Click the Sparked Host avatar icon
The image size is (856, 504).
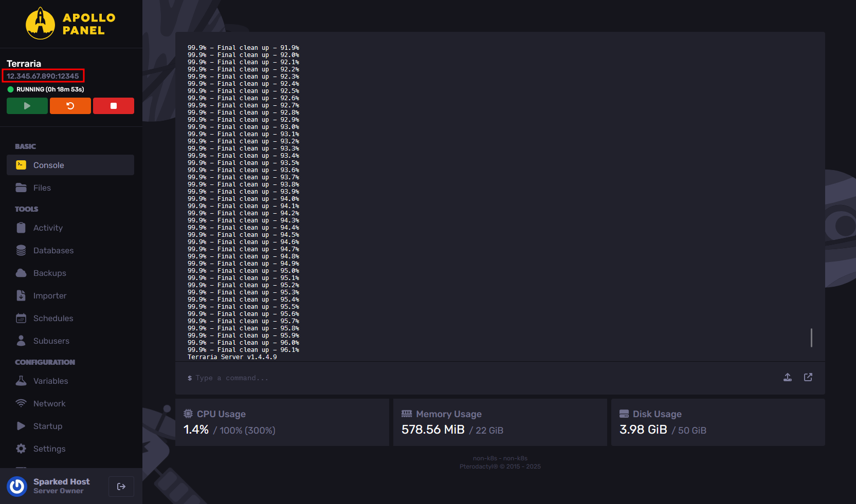(17, 486)
